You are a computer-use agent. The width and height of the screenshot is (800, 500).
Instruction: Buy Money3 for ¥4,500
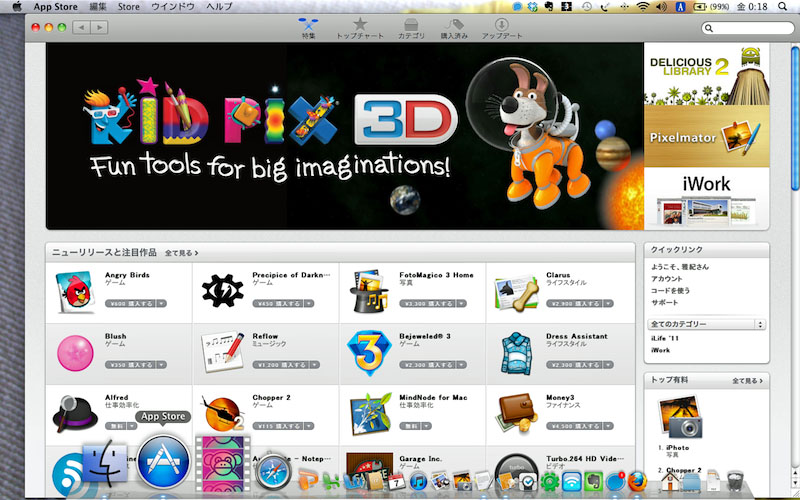pos(574,426)
